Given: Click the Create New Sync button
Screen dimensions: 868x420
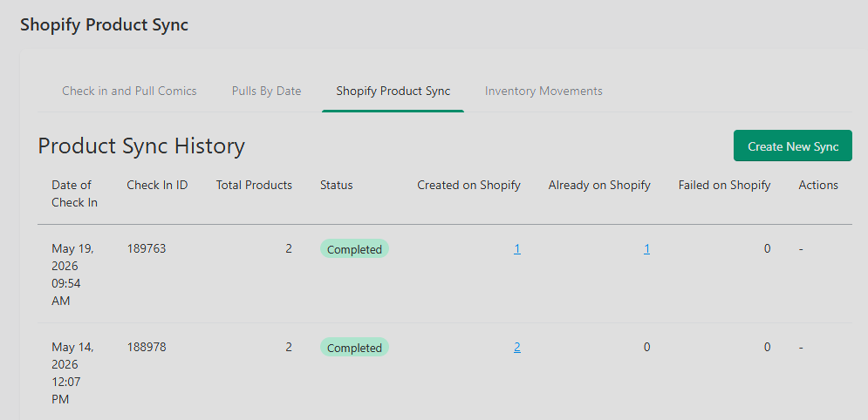Looking at the screenshot, I should [x=793, y=146].
